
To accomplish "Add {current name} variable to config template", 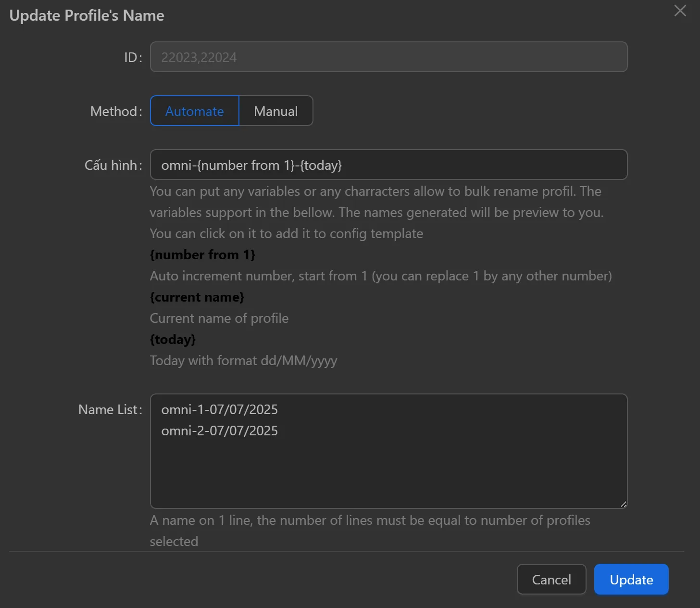I will click(x=197, y=297).
